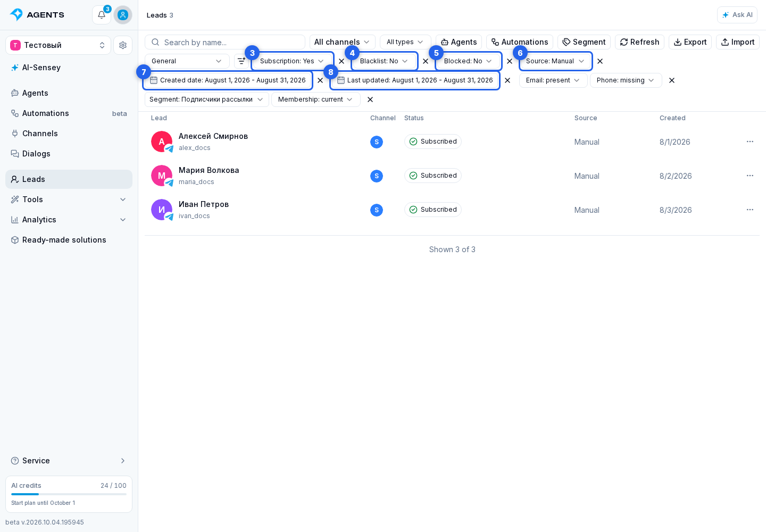Click the Search by name field
Viewport: 766px width, 532px height.
225,42
